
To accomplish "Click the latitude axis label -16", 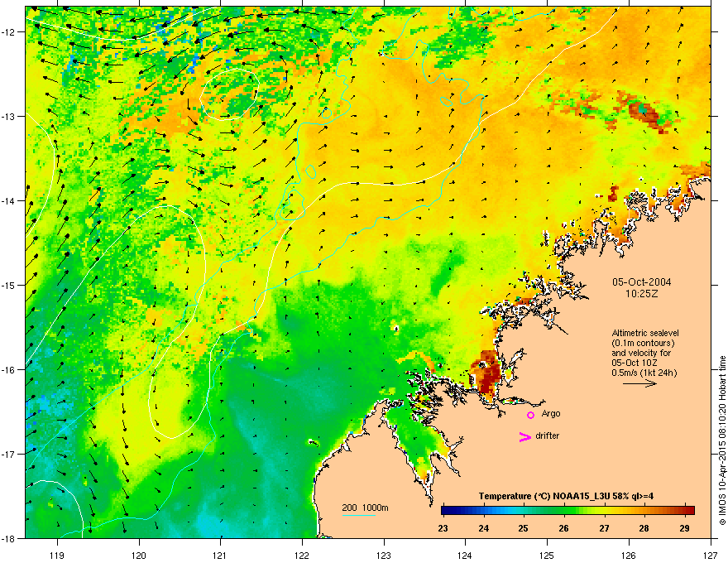I will click(x=10, y=370).
